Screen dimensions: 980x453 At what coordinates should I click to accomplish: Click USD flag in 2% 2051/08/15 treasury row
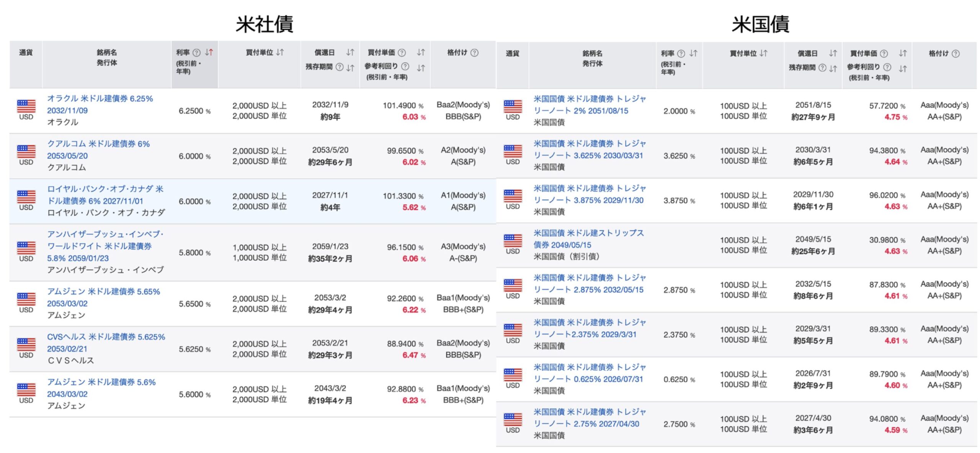(x=513, y=106)
